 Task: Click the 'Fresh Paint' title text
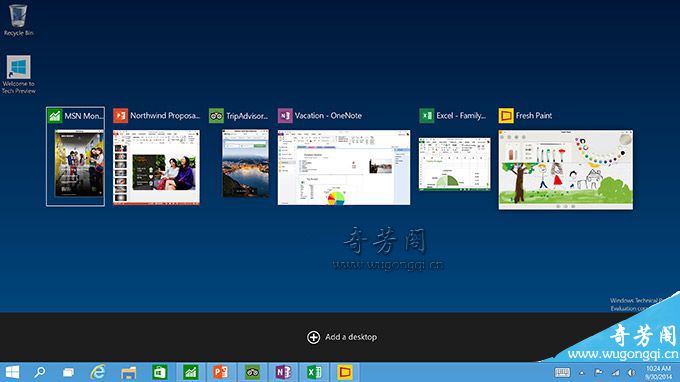(x=534, y=116)
